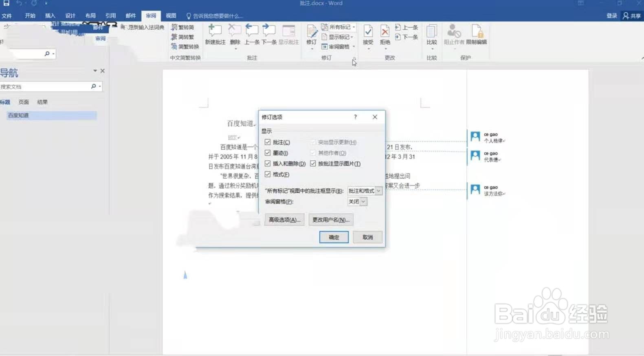
Task: Click 阻止作者 (Block Authors) icon
Action: [454, 31]
